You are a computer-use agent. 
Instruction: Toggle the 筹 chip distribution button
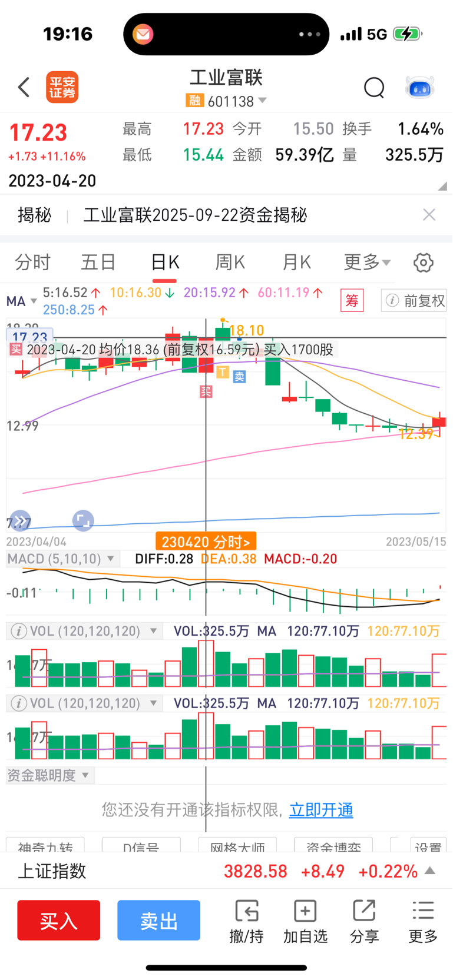(352, 301)
